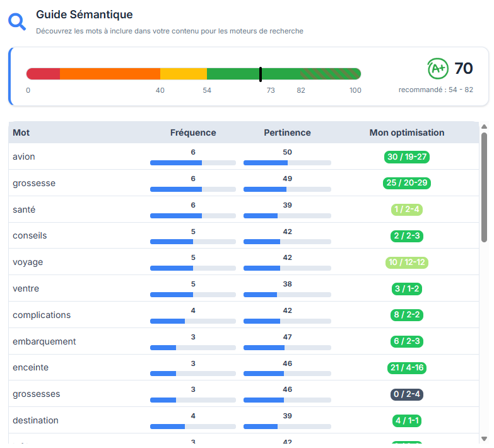Image resolution: width=494 pixels, height=448 pixels.
Task: Click the subtitle about moteurs de recherche
Action: coord(170,31)
